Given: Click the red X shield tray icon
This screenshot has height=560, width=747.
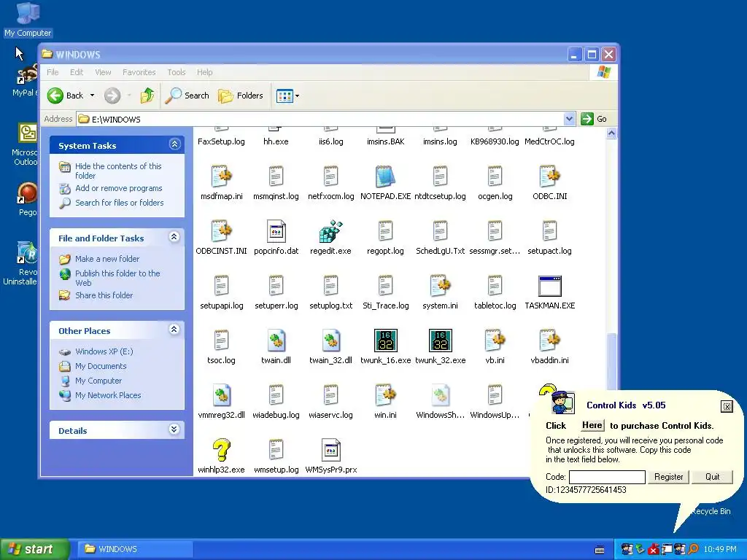Looking at the screenshot, I should tap(654, 549).
